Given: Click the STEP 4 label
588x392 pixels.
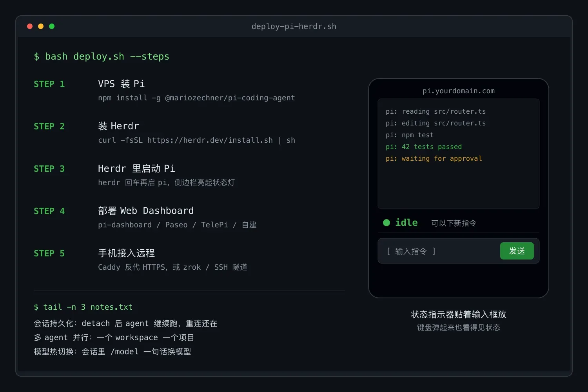Looking at the screenshot, I should [49, 211].
